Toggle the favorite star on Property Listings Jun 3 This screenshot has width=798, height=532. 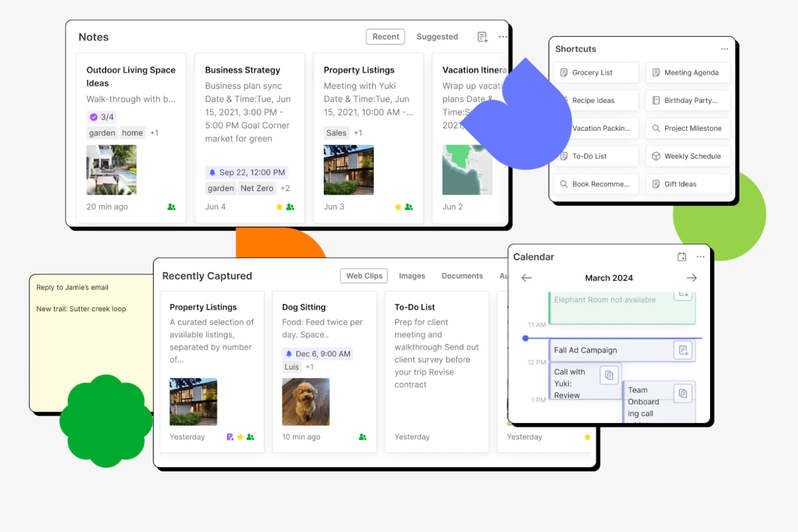pyautogui.click(x=398, y=206)
